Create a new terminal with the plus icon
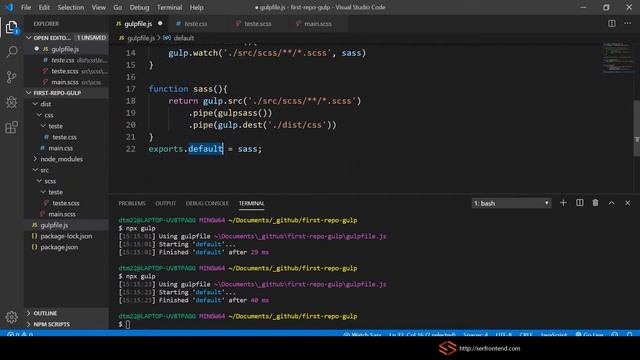 (563, 203)
